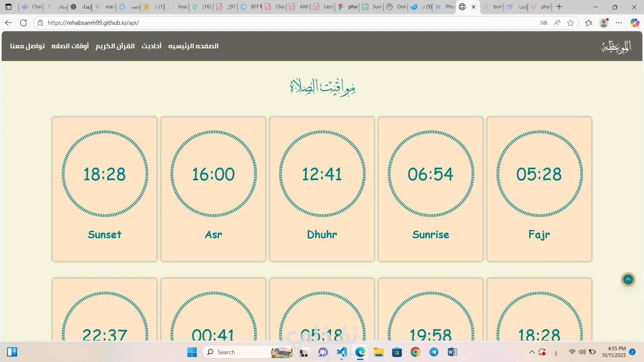Add this page to favorites star

570,23
